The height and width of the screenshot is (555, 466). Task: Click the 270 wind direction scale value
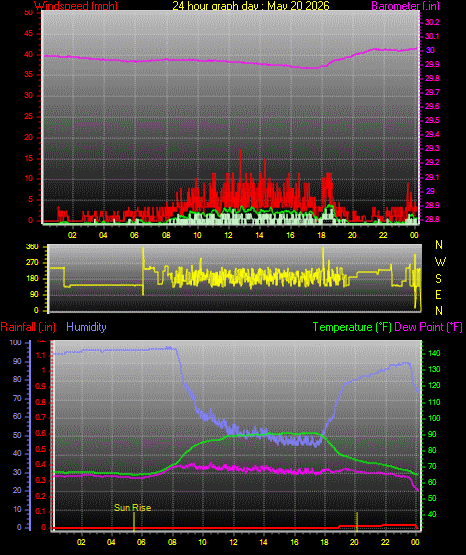pyautogui.click(x=32, y=263)
